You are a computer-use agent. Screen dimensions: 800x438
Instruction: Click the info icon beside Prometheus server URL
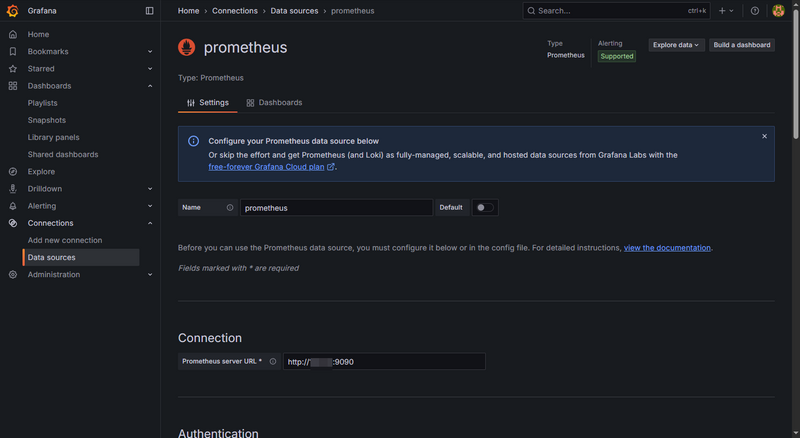[x=273, y=361]
